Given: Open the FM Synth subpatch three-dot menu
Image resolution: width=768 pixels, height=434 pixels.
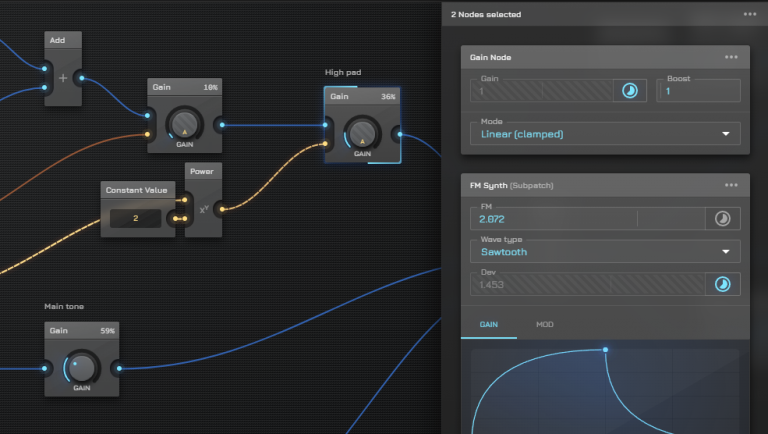Looking at the screenshot, I should click(731, 185).
